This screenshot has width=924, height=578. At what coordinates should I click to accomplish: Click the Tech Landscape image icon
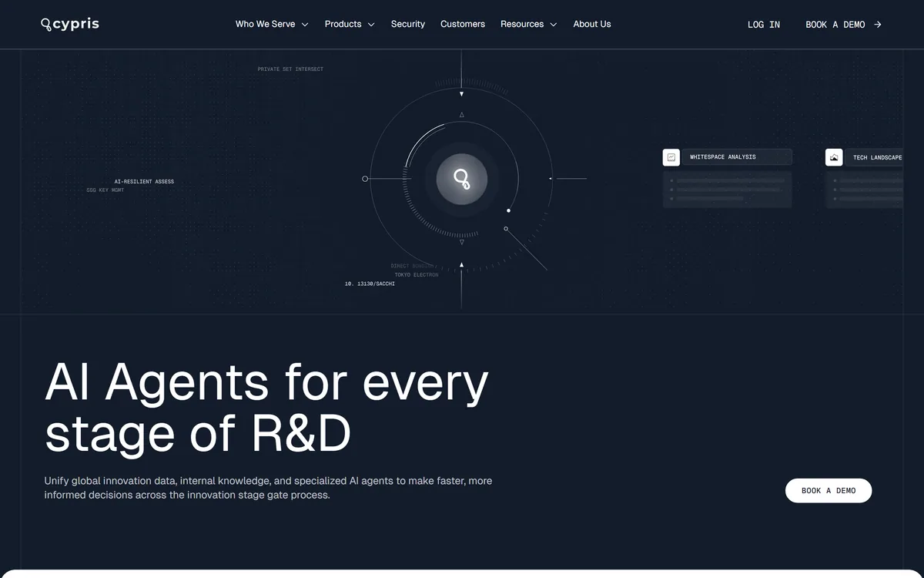point(834,157)
